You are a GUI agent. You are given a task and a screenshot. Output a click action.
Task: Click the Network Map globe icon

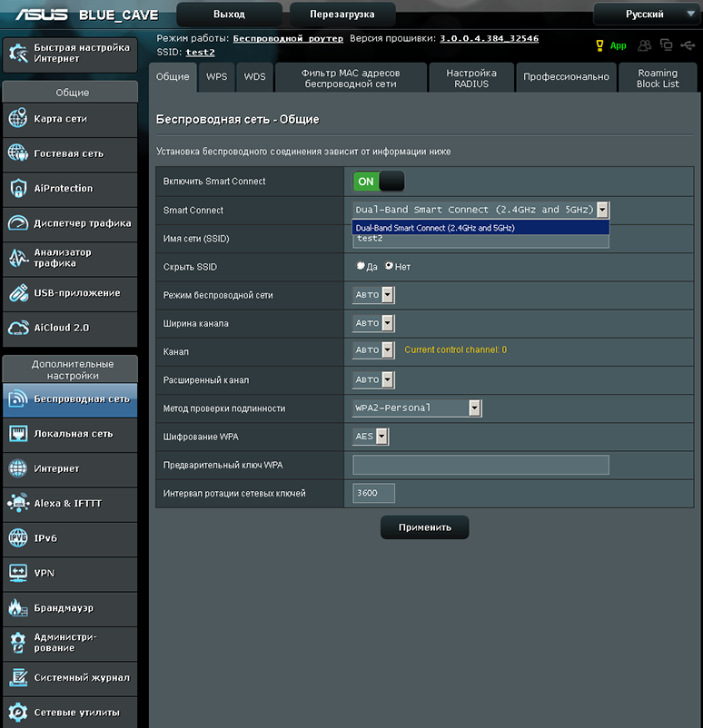coord(18,118)
